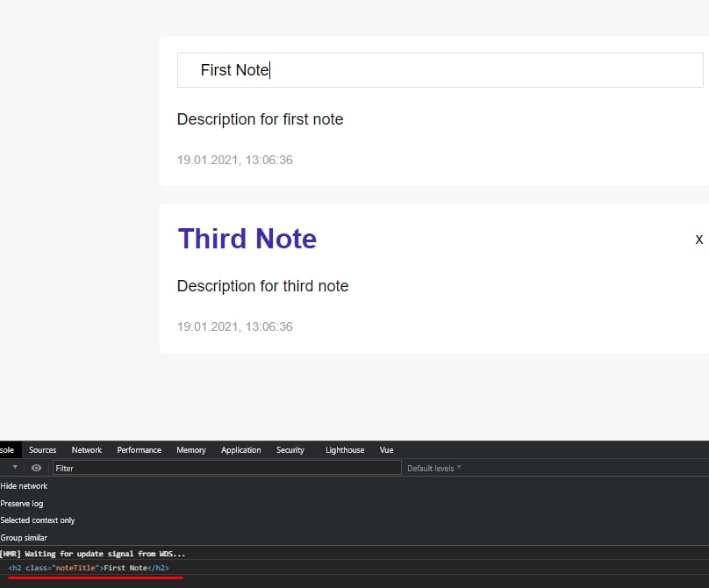Click the logged h2 noteTitle element
The width and height of the screenshot is (709, 588).
(89, 568)
